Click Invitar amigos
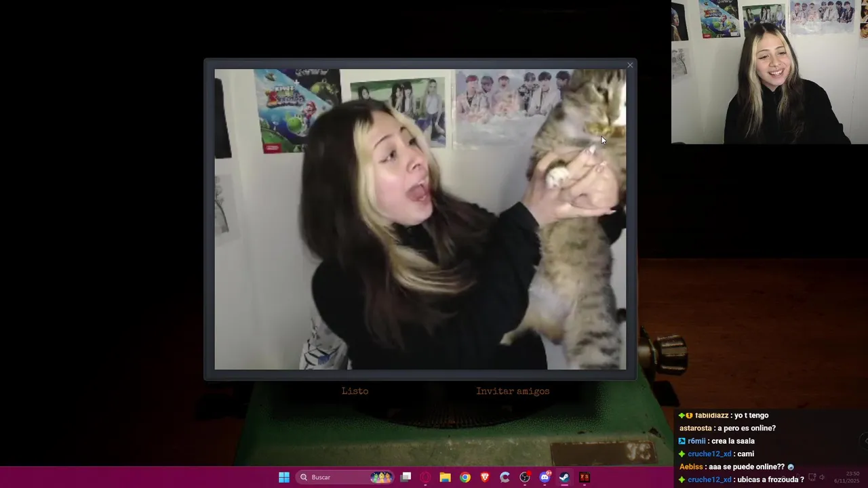Screen dimensions: 868x488 (x=513, y=391)
